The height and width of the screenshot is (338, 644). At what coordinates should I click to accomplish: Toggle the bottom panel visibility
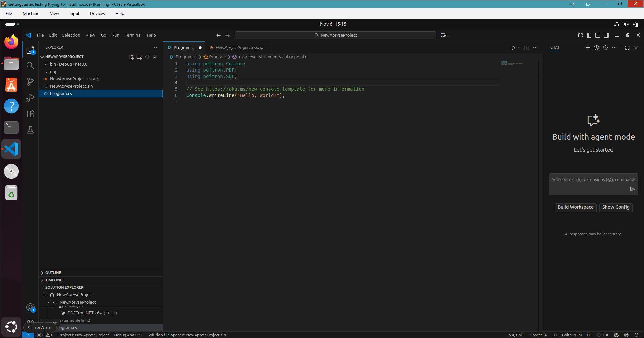coord(598,35)
